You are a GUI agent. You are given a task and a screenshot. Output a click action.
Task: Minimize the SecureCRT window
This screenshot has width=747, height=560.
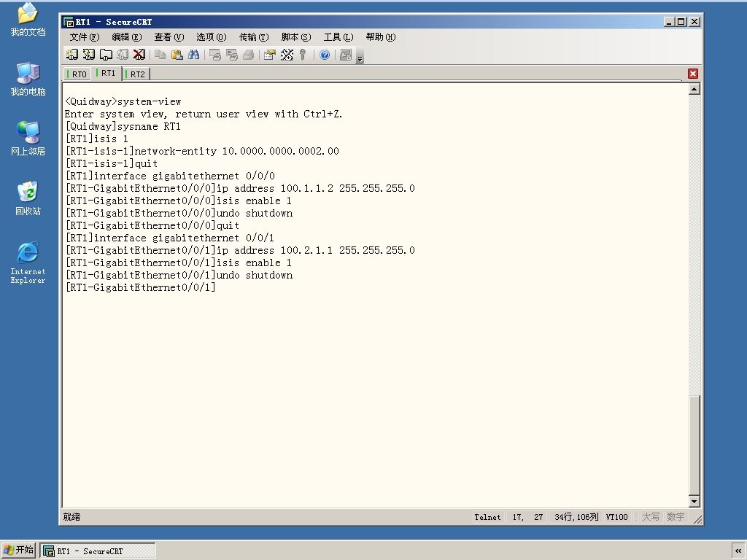(670, 22)
